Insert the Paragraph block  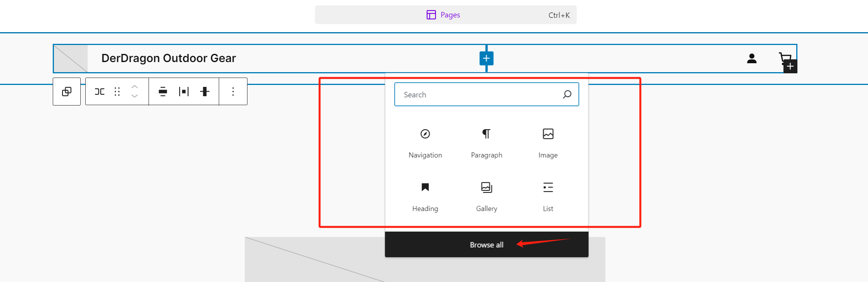pyautogui.click(x=486, y=144)
